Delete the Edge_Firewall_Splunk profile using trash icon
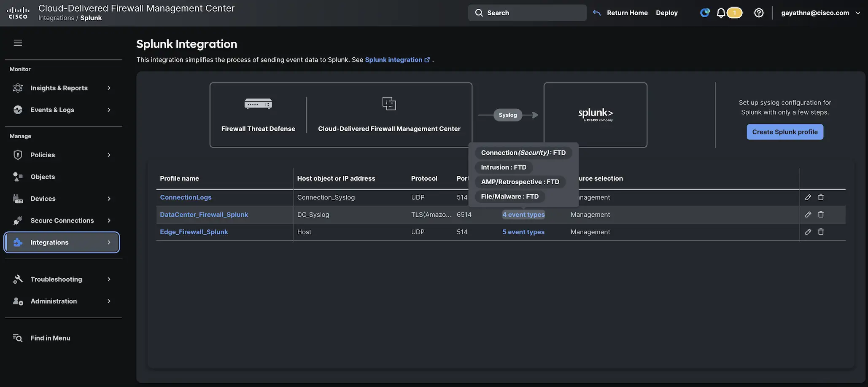The height and width of the screenshot is (387, 868). point(821,231)
